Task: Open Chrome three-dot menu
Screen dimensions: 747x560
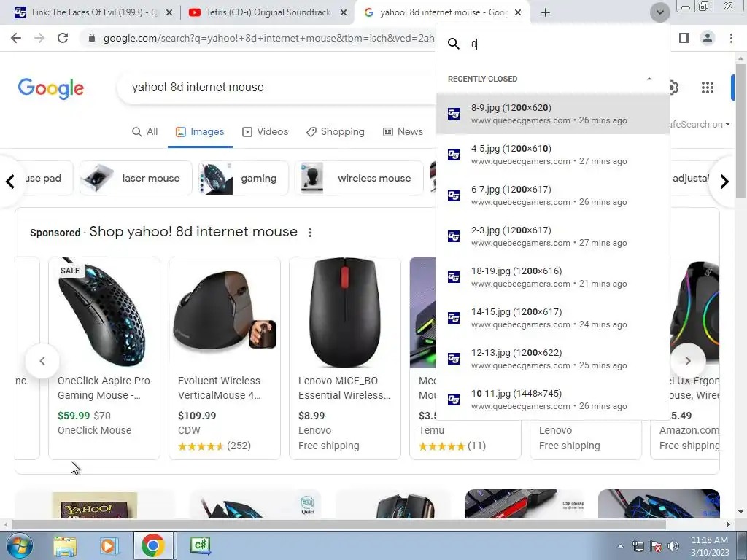Action: (731, 38)
